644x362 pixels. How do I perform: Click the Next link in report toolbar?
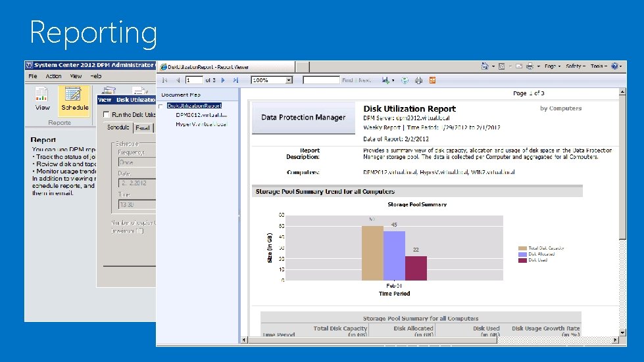[364, 80]
